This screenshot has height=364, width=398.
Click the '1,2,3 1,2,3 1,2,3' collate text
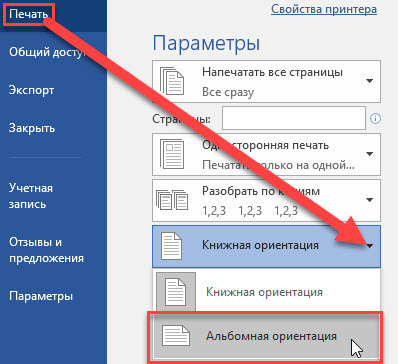tap(250, 211)
